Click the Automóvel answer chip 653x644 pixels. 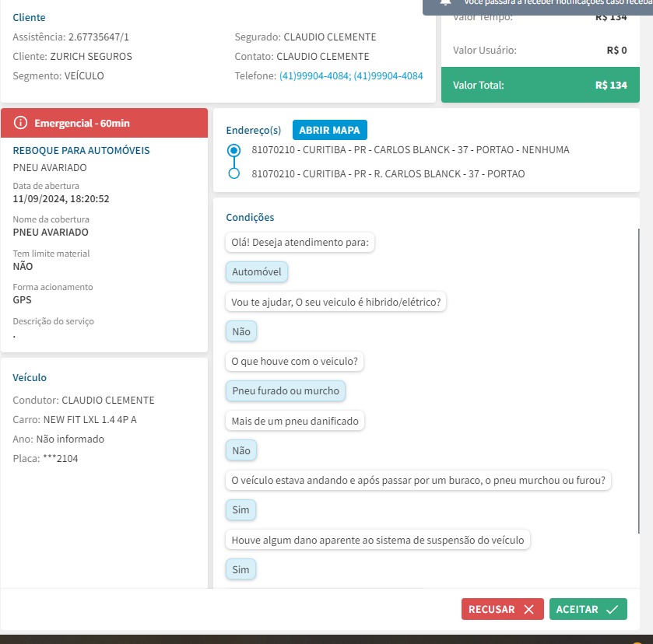[257, 272]
